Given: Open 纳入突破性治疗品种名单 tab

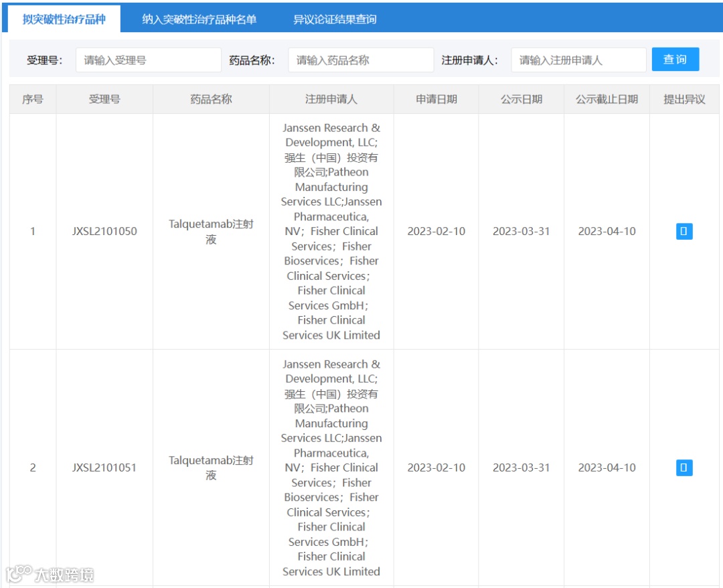Looking at the screenshot, I should [x=199, y=19].
